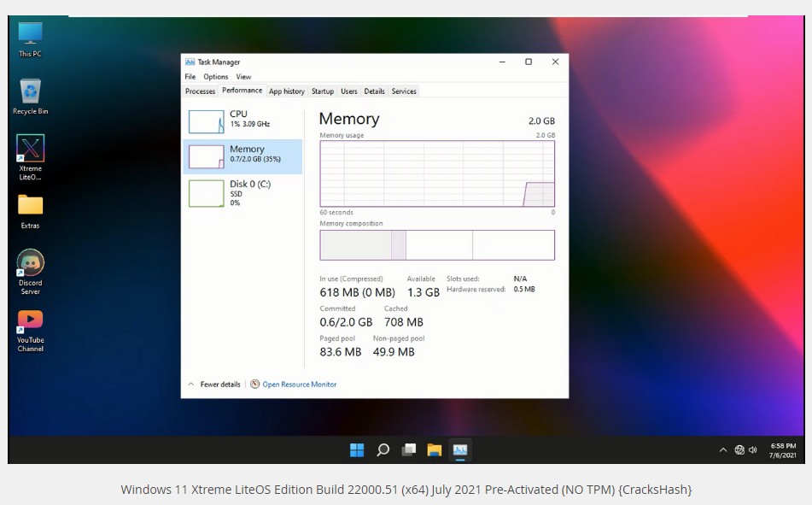The image size is (812, 505).
Task: Click the Resource Monitor icon
Action: [x=254, y=385]
